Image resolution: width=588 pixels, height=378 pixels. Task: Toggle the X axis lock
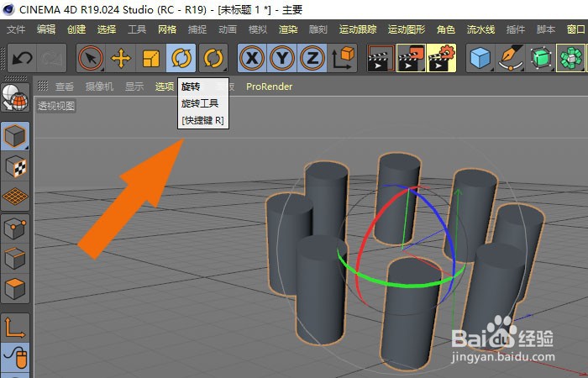[252, 58]
